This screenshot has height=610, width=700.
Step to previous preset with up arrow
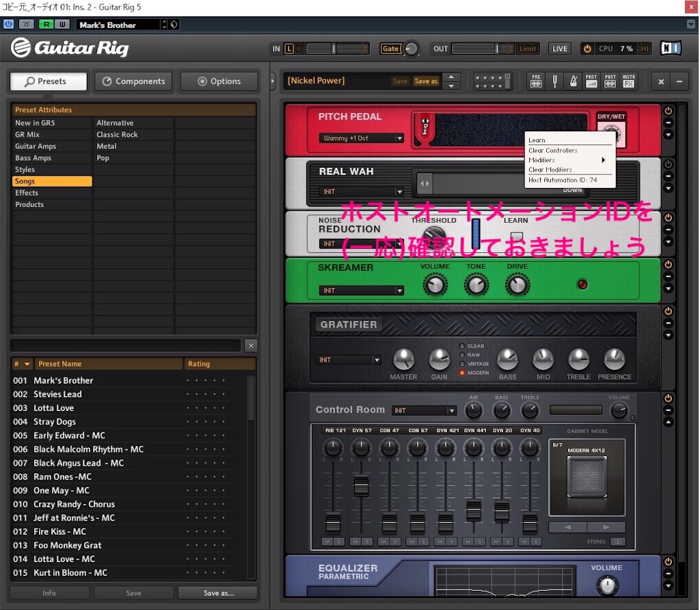click(x=451, y=77)
